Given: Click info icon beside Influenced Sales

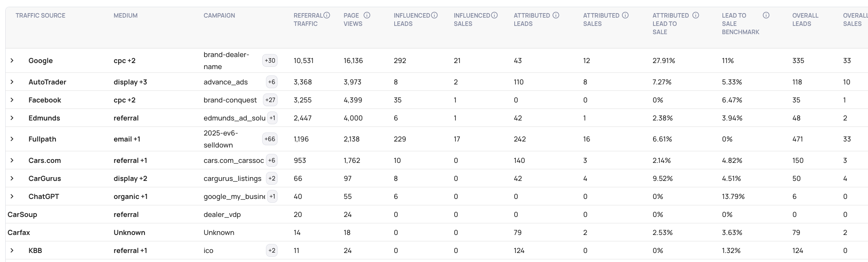Looking at the screenshot, I should (494, 15).
